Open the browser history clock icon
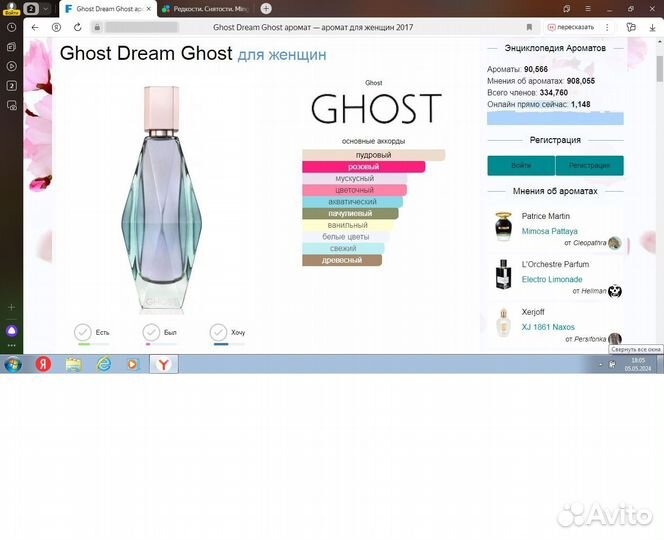The height and width of the screenshot is (540, 664). click(x=11, y=28)
